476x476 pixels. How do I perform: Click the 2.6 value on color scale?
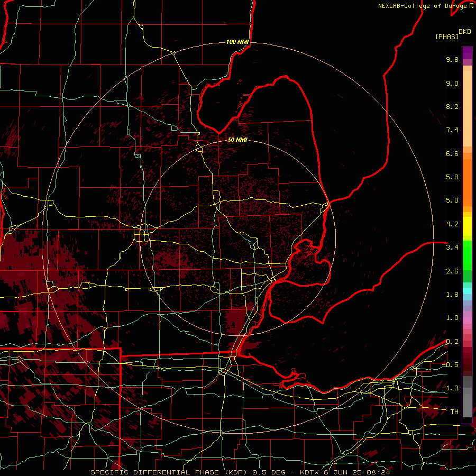(x=452, y=271)
